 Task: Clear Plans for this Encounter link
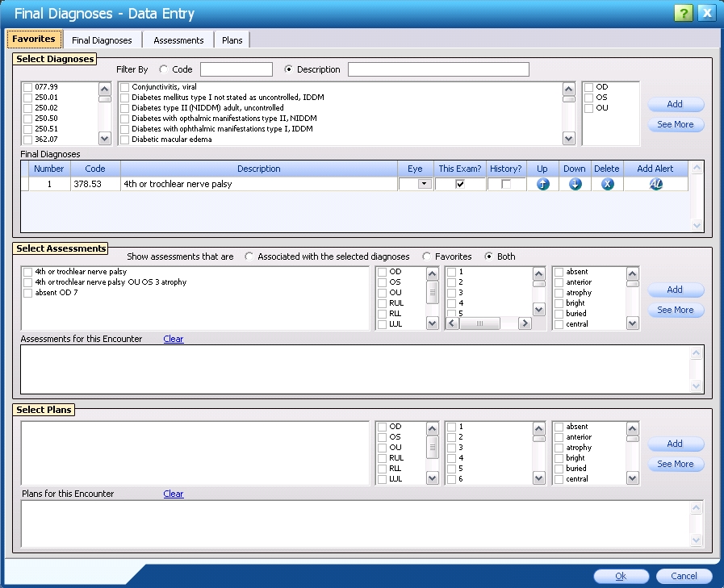click(x=174, y=494)
